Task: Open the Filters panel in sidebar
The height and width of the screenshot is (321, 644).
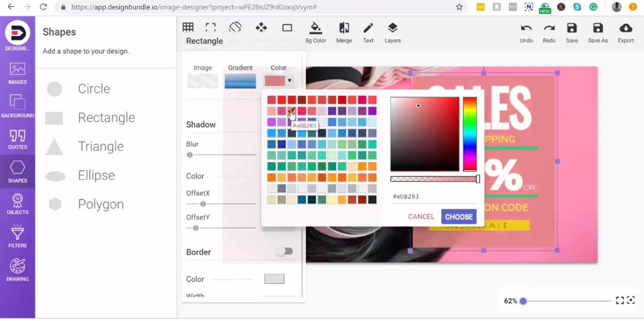Action: tap(17, 237)
